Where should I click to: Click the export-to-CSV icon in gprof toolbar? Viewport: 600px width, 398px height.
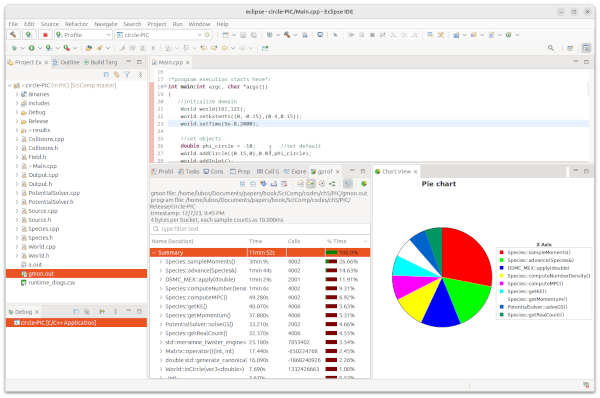[x=274, y=184]
